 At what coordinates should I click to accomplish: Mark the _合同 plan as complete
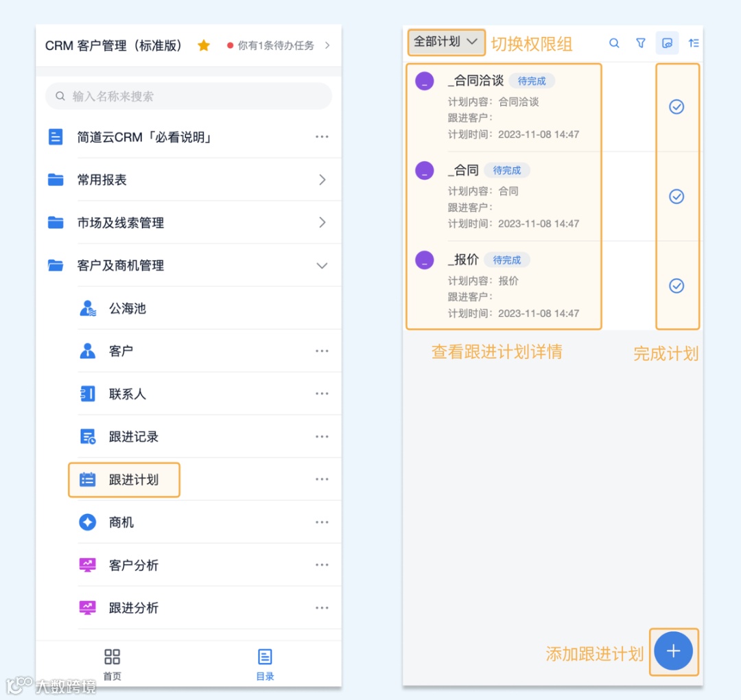pyautogui.click(x=677, y=196)
